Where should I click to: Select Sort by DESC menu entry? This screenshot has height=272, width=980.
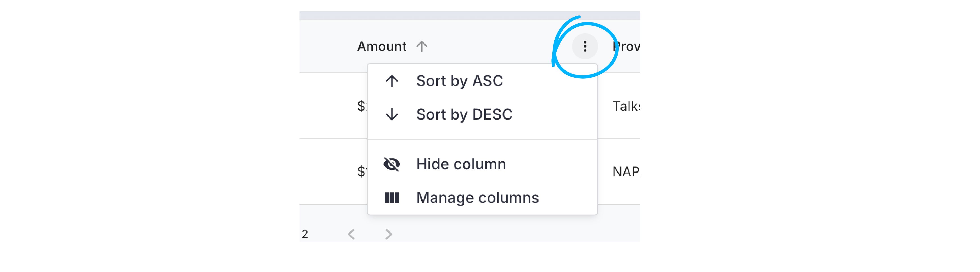pyautogui.click(x=482, y=114)
